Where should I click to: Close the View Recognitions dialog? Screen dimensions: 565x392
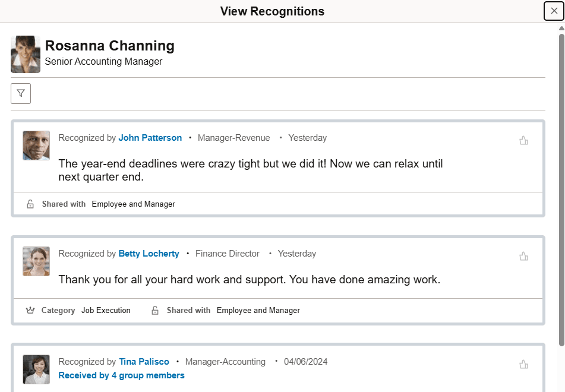(x=553, y=11)
